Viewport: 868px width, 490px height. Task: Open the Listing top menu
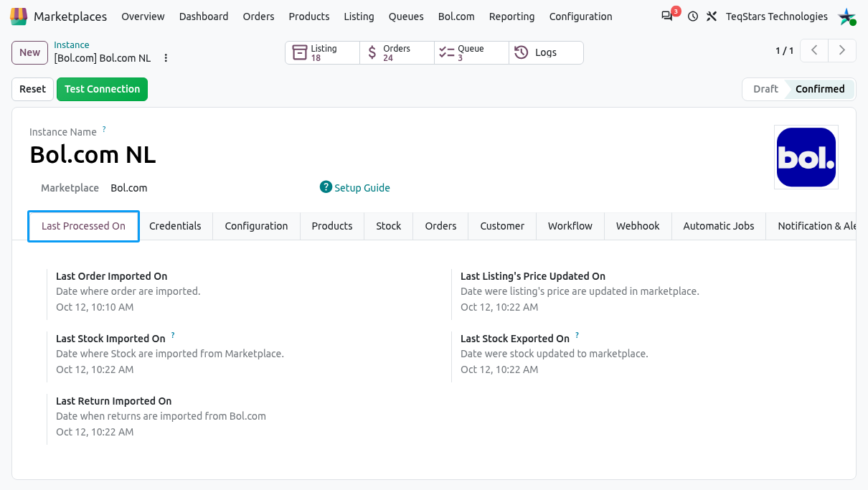359,17
